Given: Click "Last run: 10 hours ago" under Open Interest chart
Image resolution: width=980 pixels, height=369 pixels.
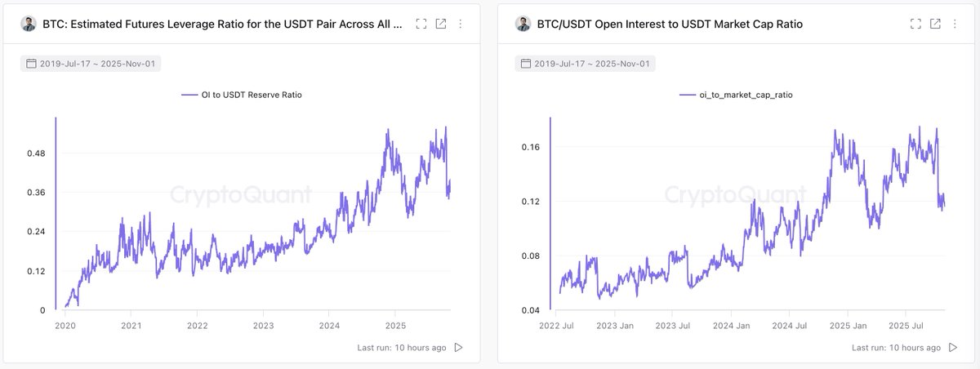Looking at the screenshot, I should click(x=897, y=348).
